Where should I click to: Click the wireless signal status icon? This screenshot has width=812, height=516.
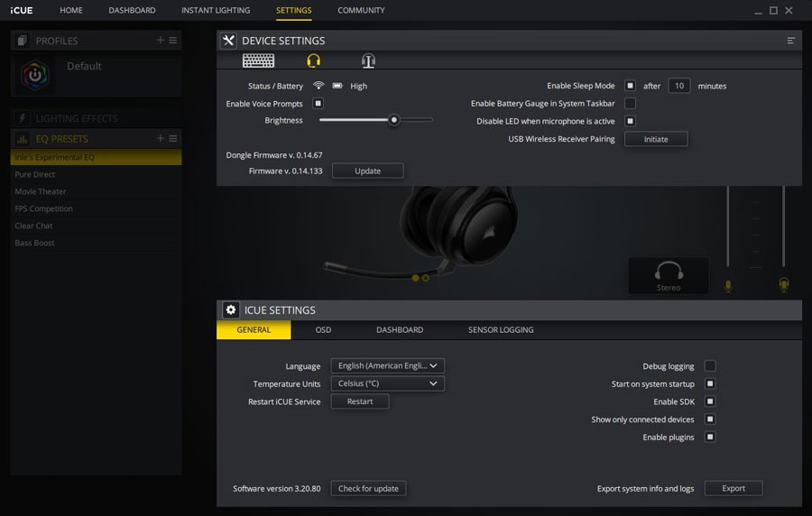318,86
